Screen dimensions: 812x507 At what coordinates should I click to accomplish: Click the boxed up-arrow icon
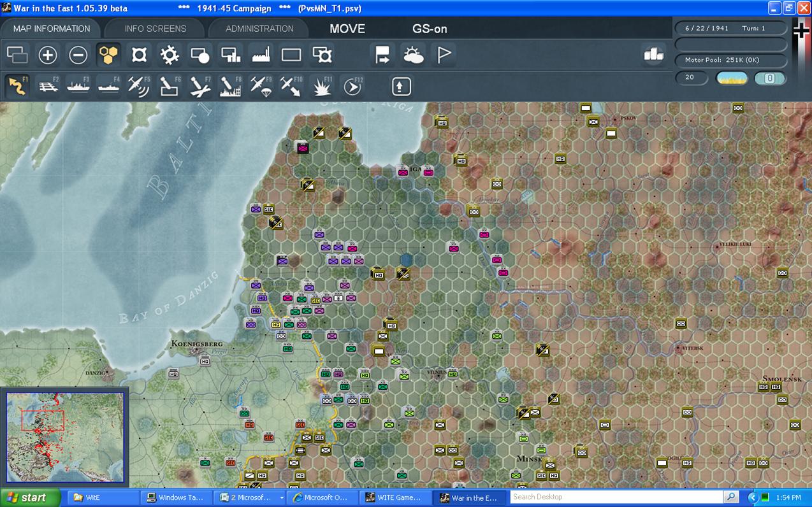click(402, 85)
